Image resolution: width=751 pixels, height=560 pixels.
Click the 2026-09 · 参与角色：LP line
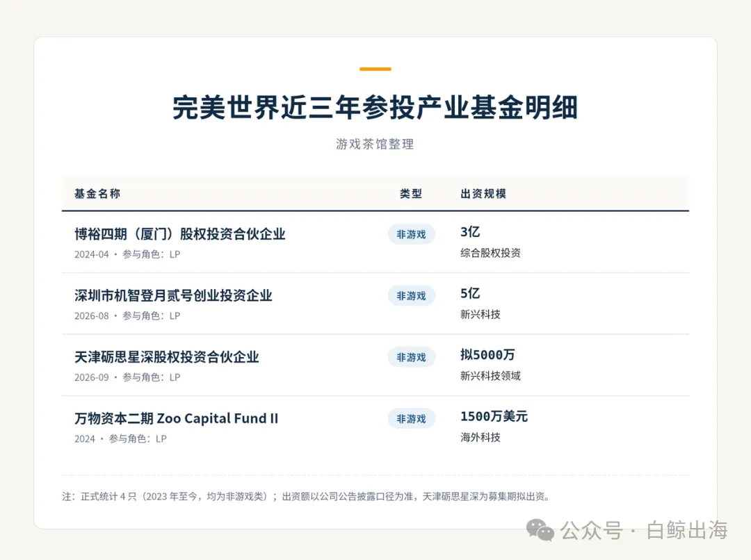127,377
